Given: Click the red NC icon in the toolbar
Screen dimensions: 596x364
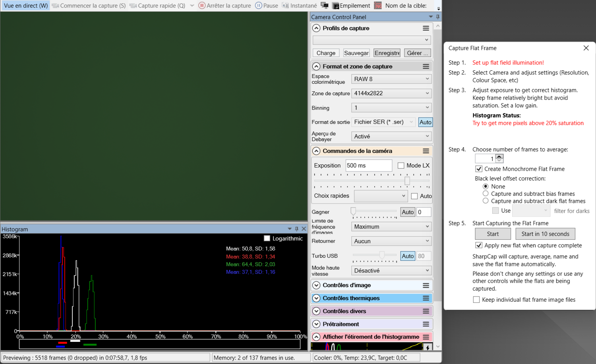Looking at the screenshot, I should click(378, 6).
